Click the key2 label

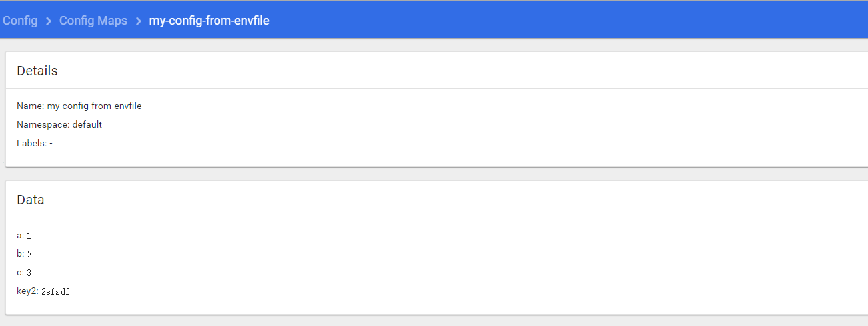[x=27, y=291]
